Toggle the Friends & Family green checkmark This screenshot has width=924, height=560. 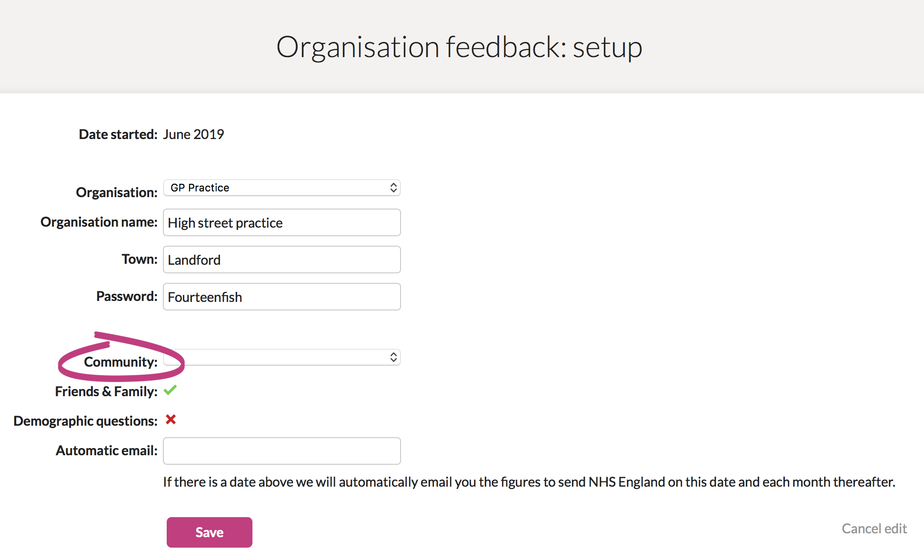pyautogui.click(x=170, y=390)
